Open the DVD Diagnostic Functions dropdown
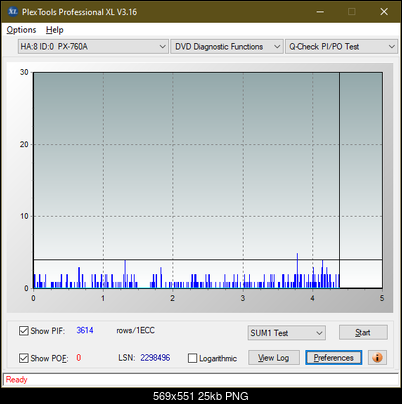 pyautogui.click(x=227, y=47)
